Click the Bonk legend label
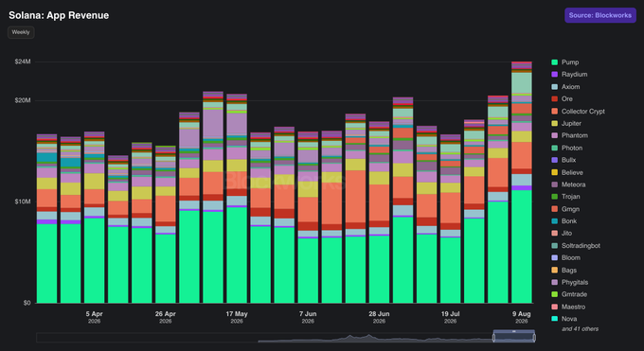Viewport: 644px width, 351px height. pyautogui.click(x=569, y=220)
